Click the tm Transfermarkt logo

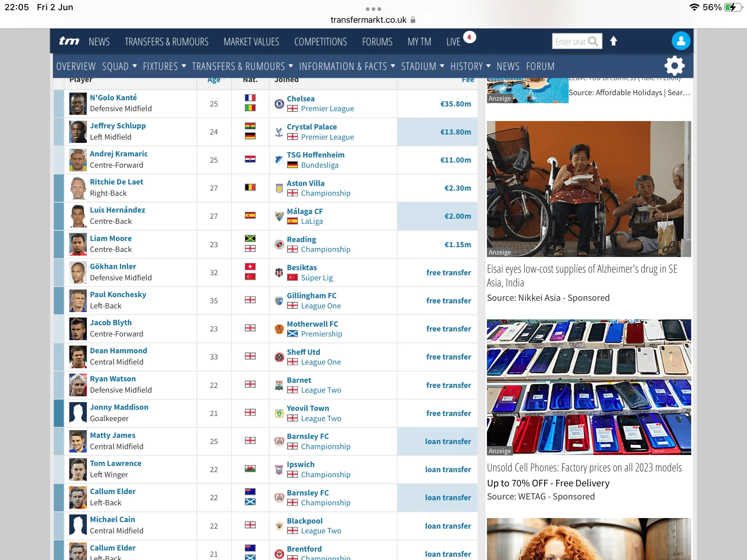pos(69,41)
